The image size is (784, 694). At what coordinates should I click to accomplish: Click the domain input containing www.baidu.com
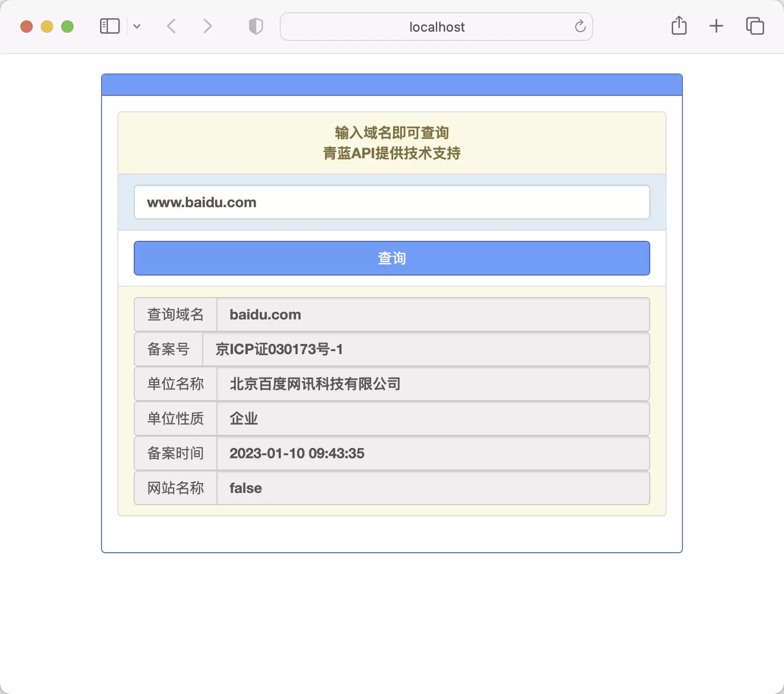[392, 202]
